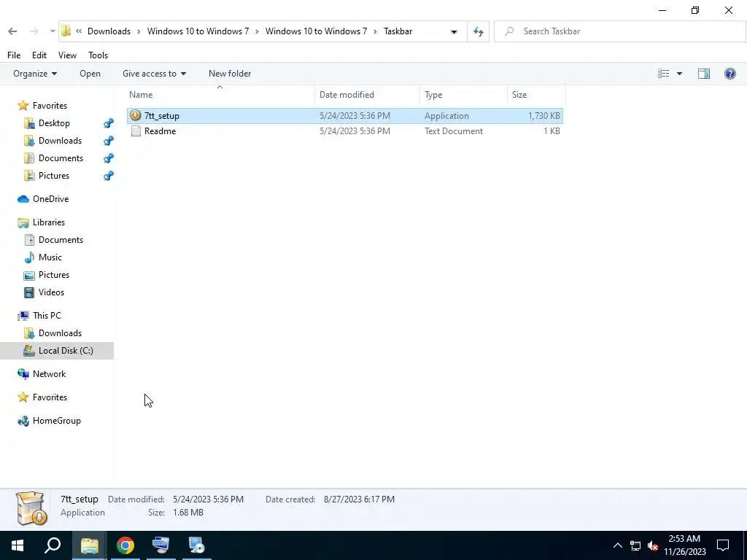Sort by the Size column header
The height and width of the screenshot is (560, 747).
(536, 95)
